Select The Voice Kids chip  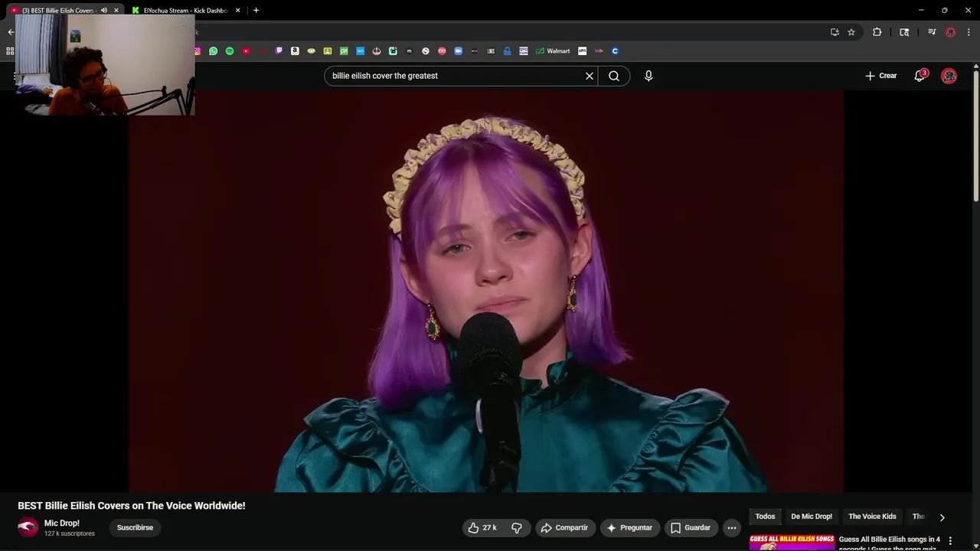click(872, 516)
